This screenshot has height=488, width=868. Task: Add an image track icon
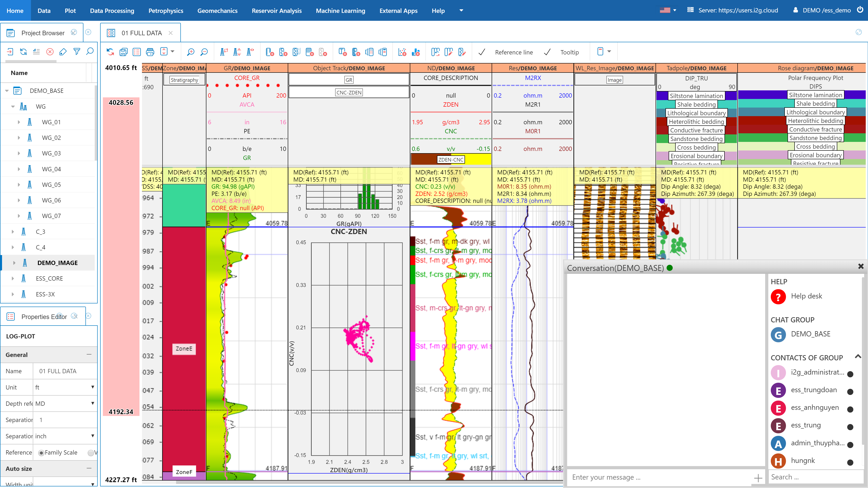coord(310,52)
